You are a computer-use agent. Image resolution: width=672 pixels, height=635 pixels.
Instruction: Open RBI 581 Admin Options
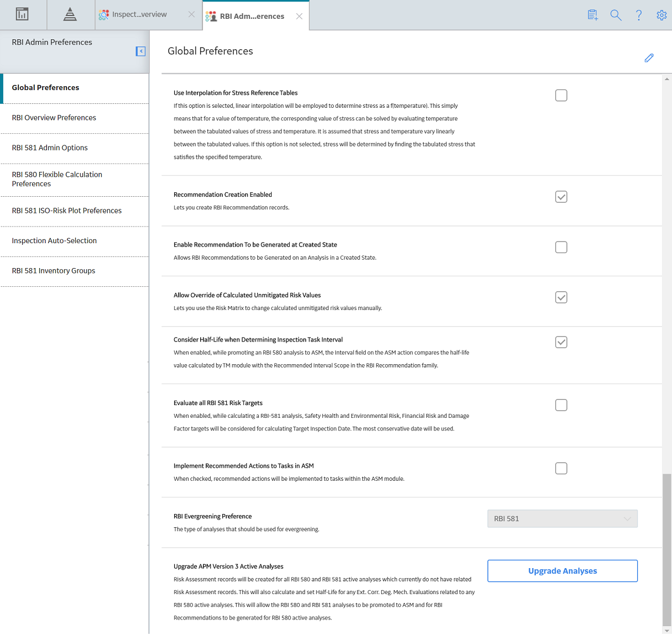tap(75, 148)
